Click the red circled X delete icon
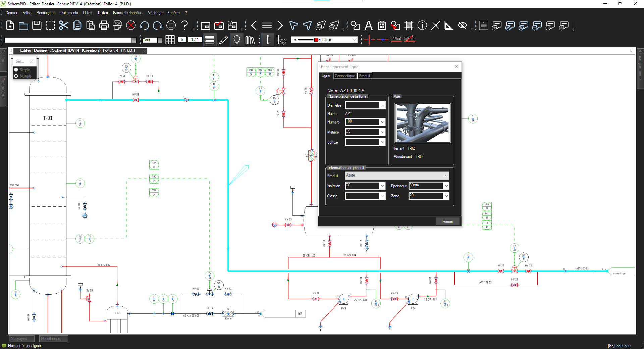This screenshot has width=644, height=349. tap(131, 25)
